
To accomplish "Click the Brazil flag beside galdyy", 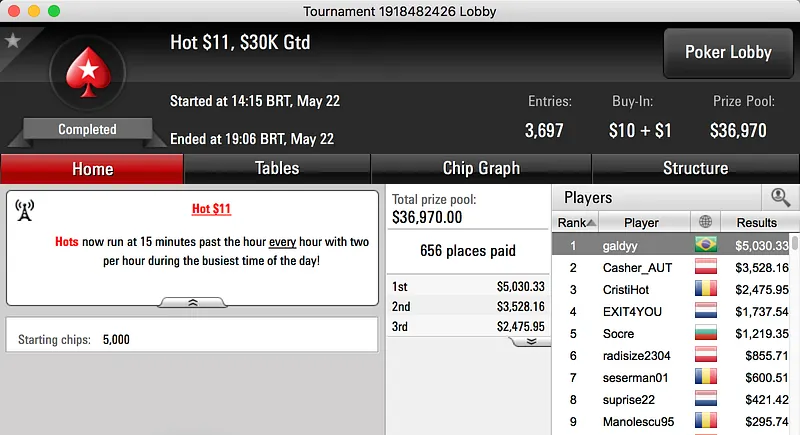I will pyautogui.click(x=707, y=245).
